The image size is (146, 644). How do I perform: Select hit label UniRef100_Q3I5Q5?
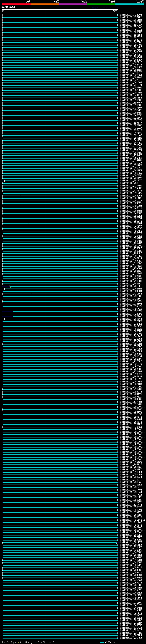[131, 296]
